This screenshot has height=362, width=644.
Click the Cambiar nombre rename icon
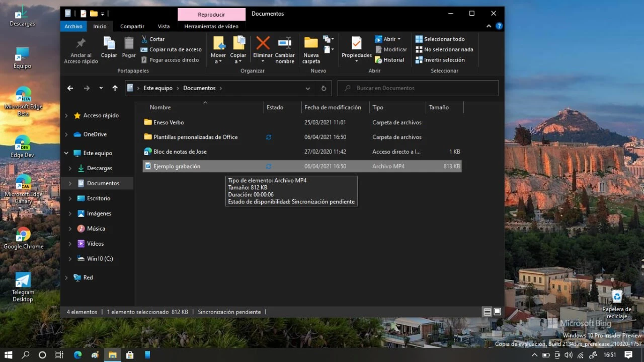click(x=285, y=44)
